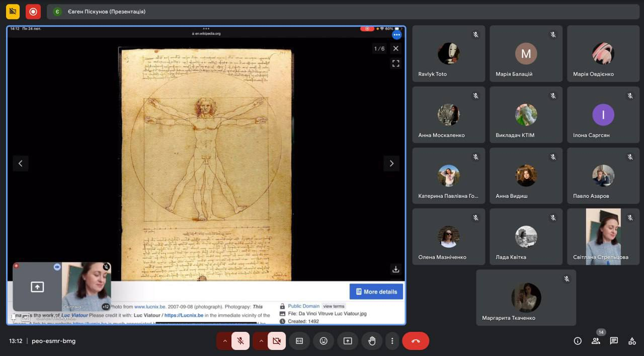
Task: Click muted mic icon on Маргарита Ткаченко tile
Action: 567,278
